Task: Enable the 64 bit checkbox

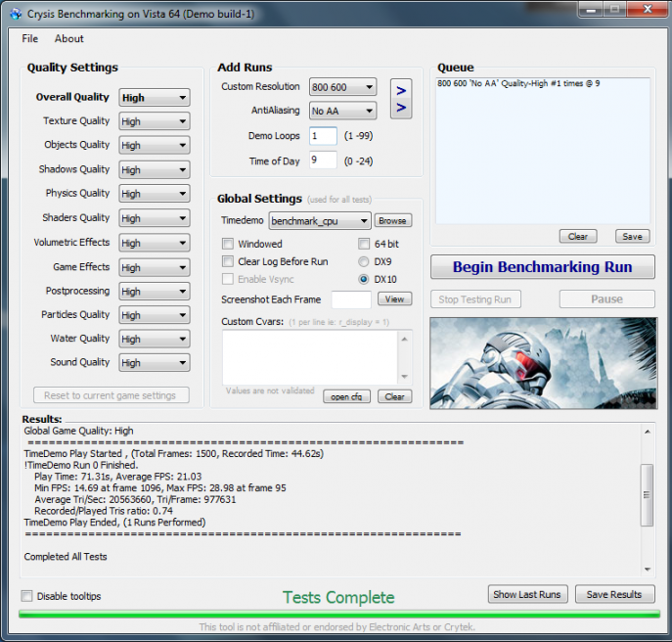Action: tap(364, 244)
